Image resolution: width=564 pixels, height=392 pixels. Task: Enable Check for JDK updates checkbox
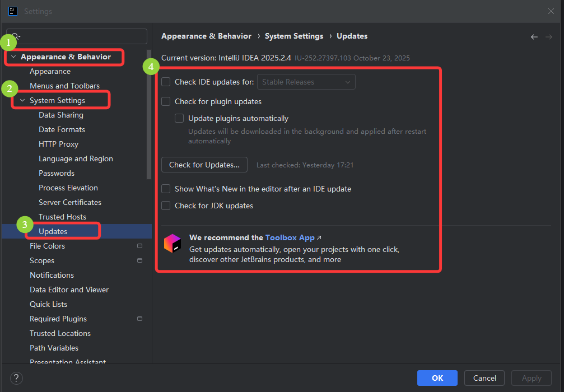click(x=166, y=206)
